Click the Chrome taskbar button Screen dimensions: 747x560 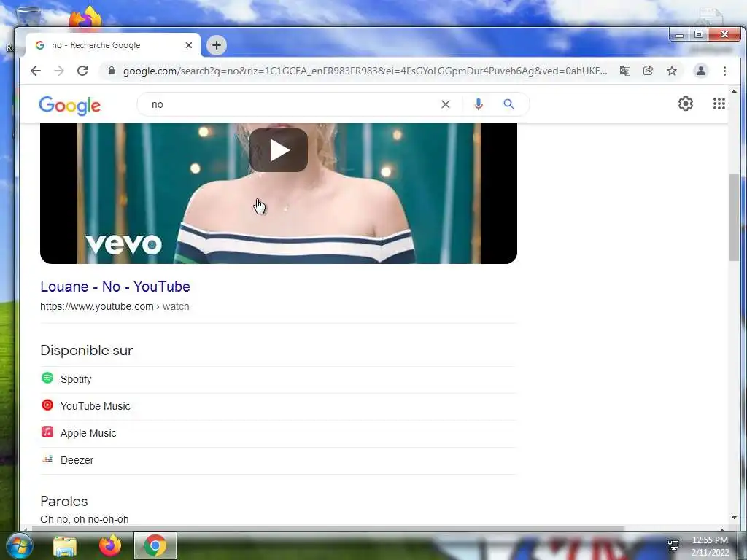tap(155, 545)
